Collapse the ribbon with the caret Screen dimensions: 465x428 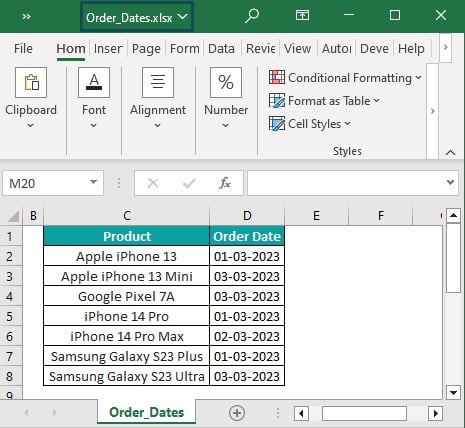click(x=450, y=153)
